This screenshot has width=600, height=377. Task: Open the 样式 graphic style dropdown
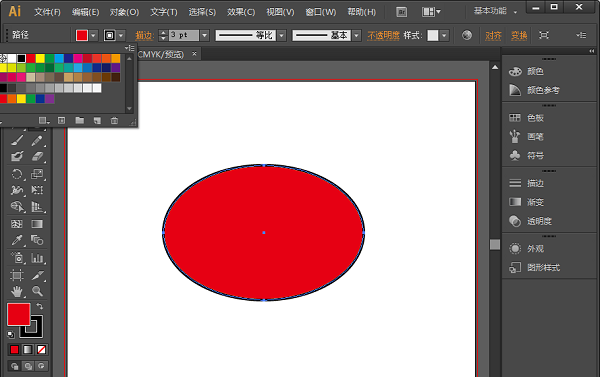[444, 36]
